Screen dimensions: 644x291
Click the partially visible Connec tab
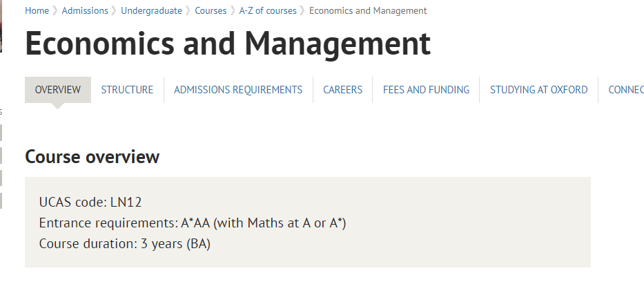625,90
